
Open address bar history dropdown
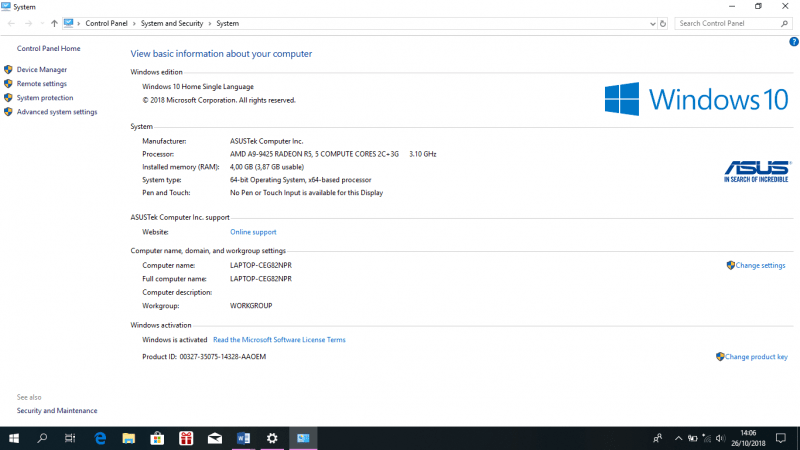(652, 23)
